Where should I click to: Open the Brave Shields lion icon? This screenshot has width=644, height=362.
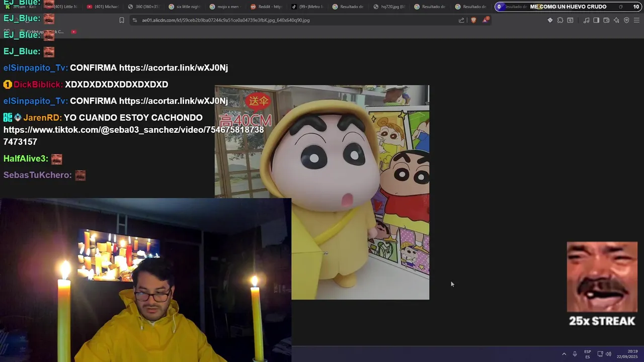click(473, 20)
